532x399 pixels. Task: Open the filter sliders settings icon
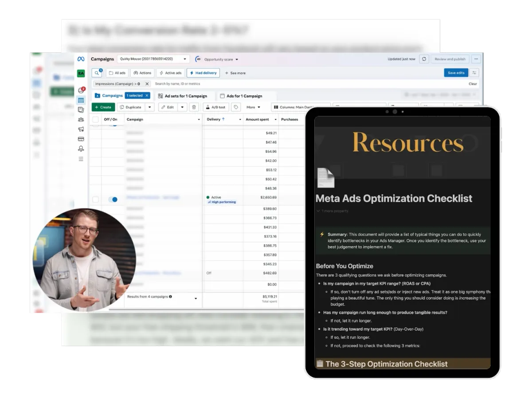click(x=474, y=73)
